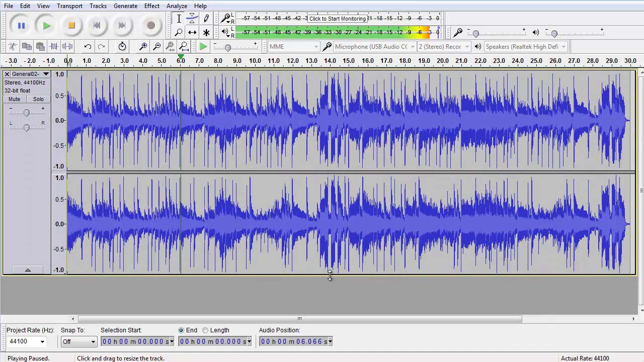Activate the Zoom tool
Viewport: 644px width, 362px height.
pyautogui.click(x=179, y=32)
